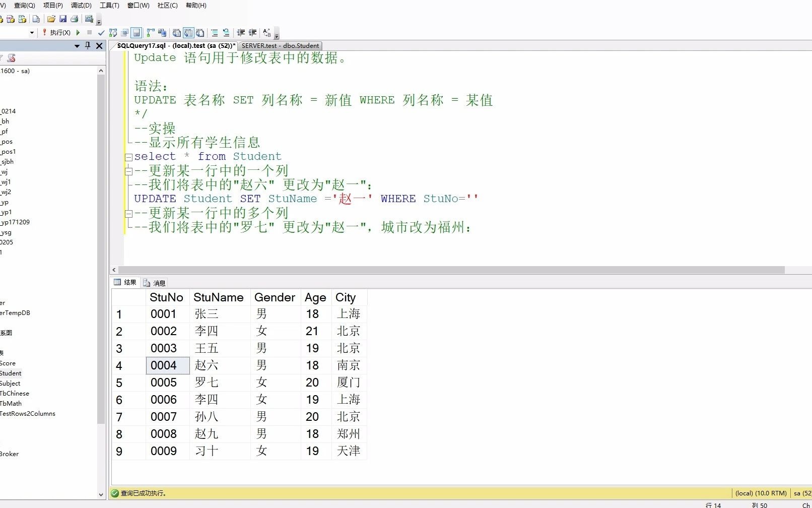Viewport: 812px width, 508px height.
Task: Switch to the SERVER.test - dbo.Student tab
Action: click(x=280, y=45)
